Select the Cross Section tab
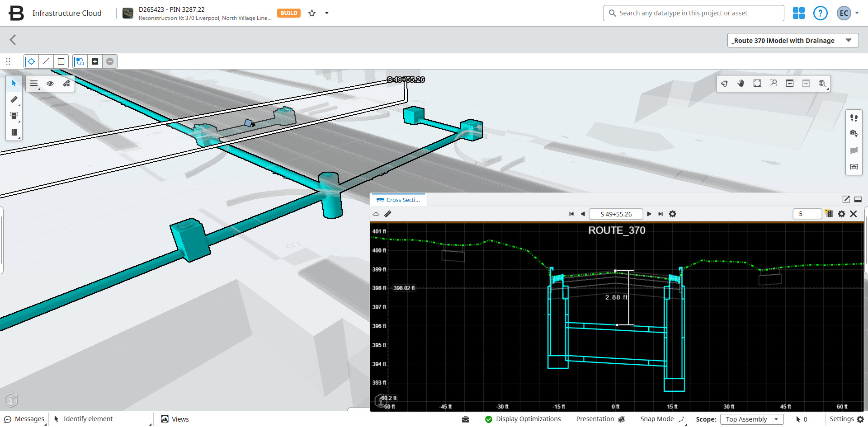 click(398, 200)
